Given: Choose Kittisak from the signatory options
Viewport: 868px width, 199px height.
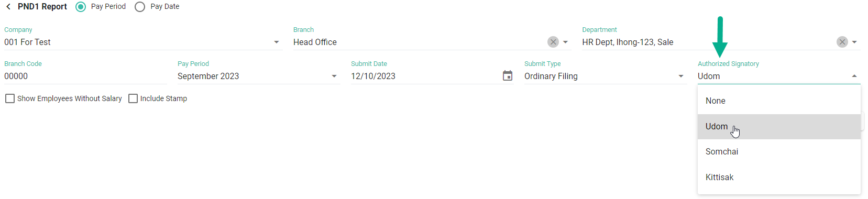Looking at the screenshot, I should pyautogui.click(x=779, y=178).
